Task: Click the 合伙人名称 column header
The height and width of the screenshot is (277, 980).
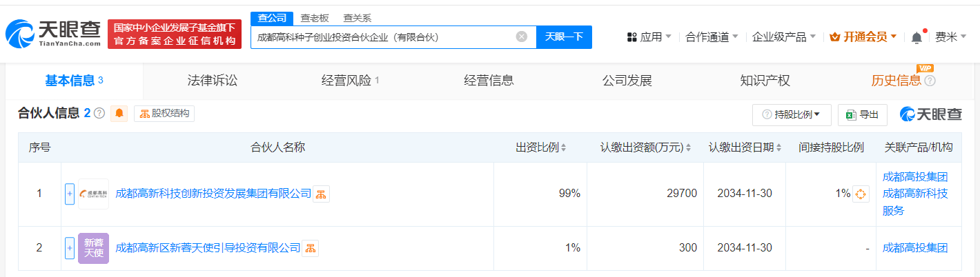Action: click(277, 147)
